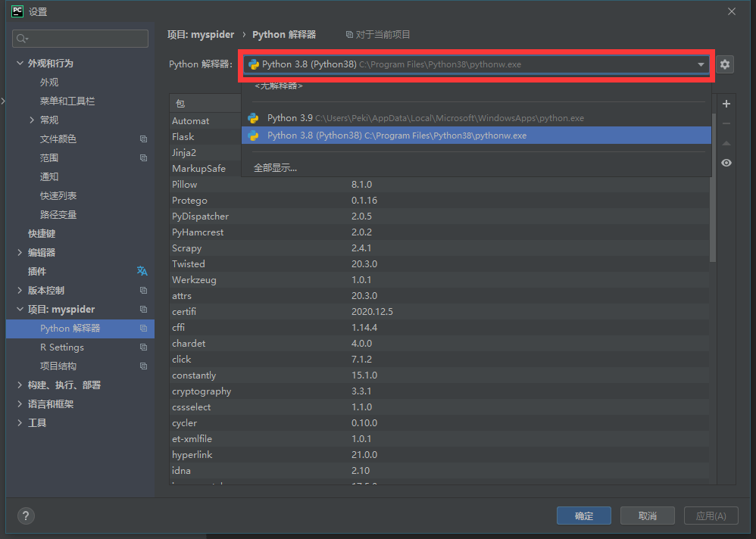Image resolution: width=756 pixels, height=539 pixels.
Task: Select the Pillow package row
Action: click(439, 185)
